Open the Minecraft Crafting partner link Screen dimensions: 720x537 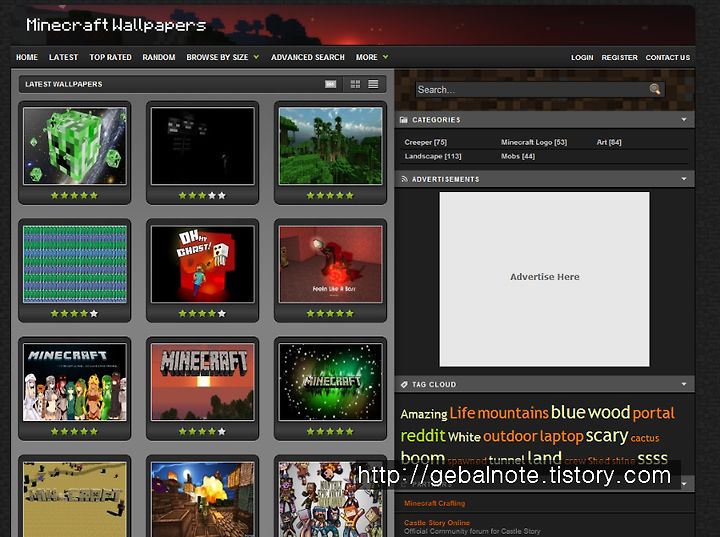(x=434, y=503)
